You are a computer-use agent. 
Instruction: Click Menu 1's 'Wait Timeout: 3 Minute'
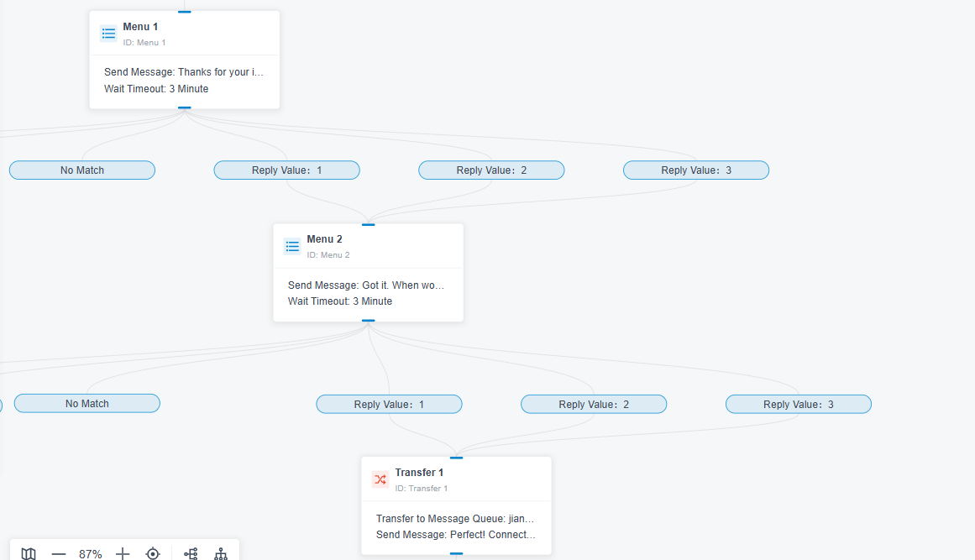tap(156, 89)
